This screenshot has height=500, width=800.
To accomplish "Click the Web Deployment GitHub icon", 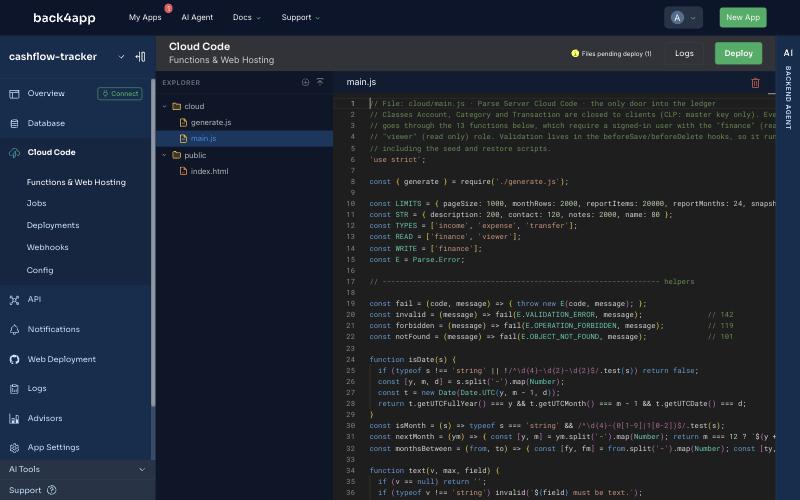I will click(14, 360).
